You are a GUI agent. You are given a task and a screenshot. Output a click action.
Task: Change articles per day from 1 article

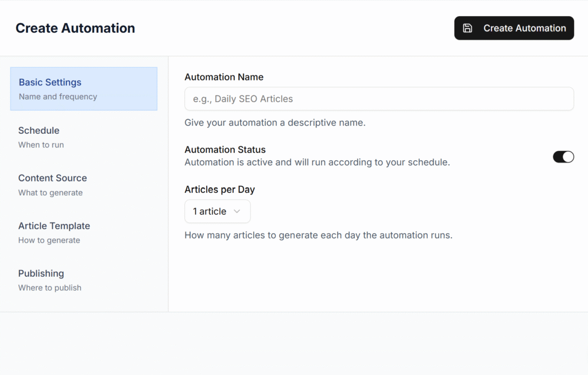[217, 211]
